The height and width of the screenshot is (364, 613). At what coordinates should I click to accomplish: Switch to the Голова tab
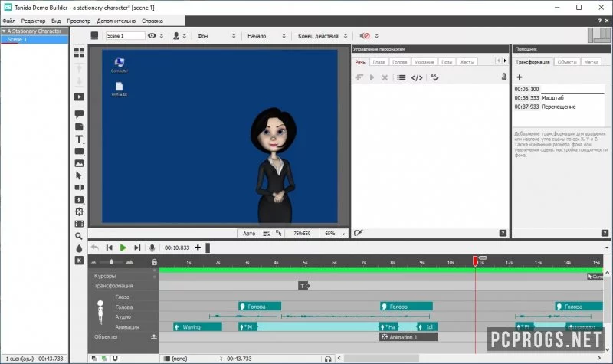click(x=399, y=62)
